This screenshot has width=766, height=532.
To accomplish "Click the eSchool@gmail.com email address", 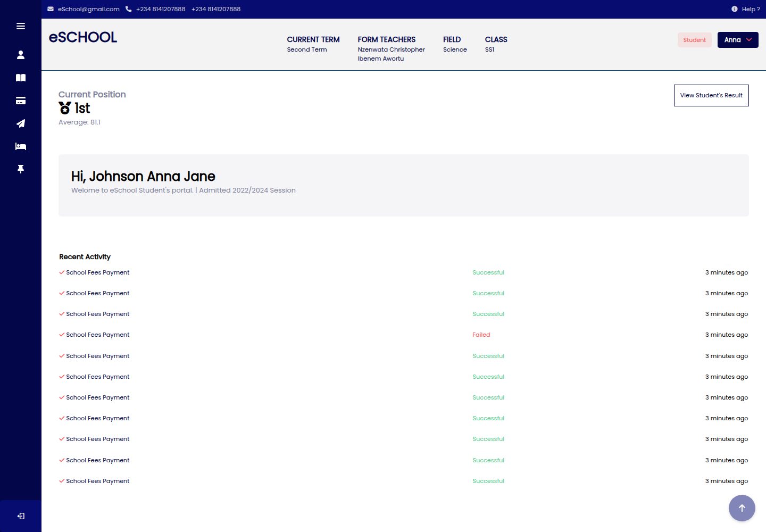I will (89, 9).
